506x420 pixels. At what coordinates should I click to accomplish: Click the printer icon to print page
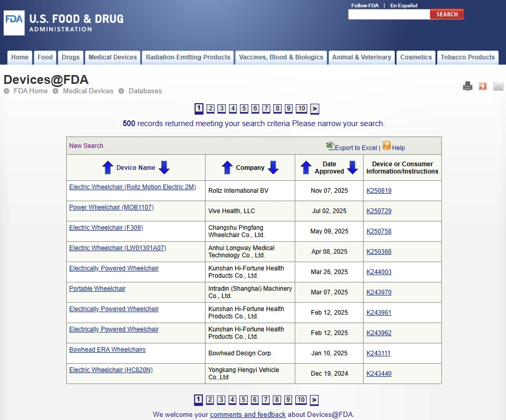(x=467, y=86)
